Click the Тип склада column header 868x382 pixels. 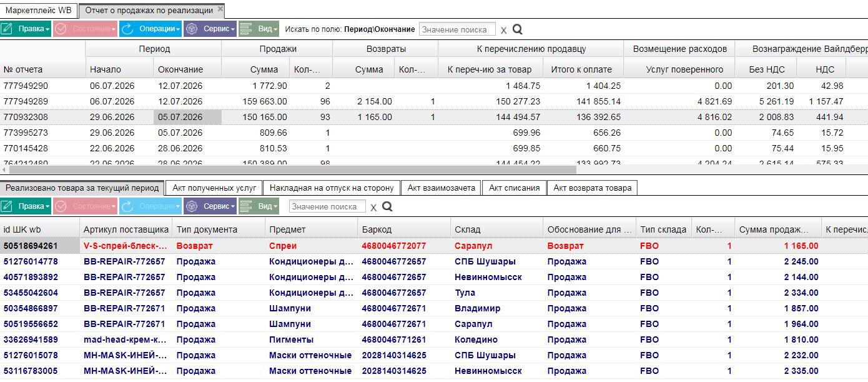click(x=664, y=229)
